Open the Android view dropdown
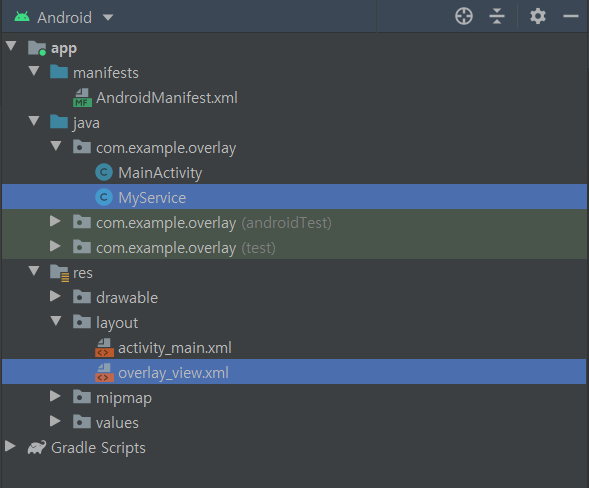Screen dimensions: 589x488 [108, 17]
